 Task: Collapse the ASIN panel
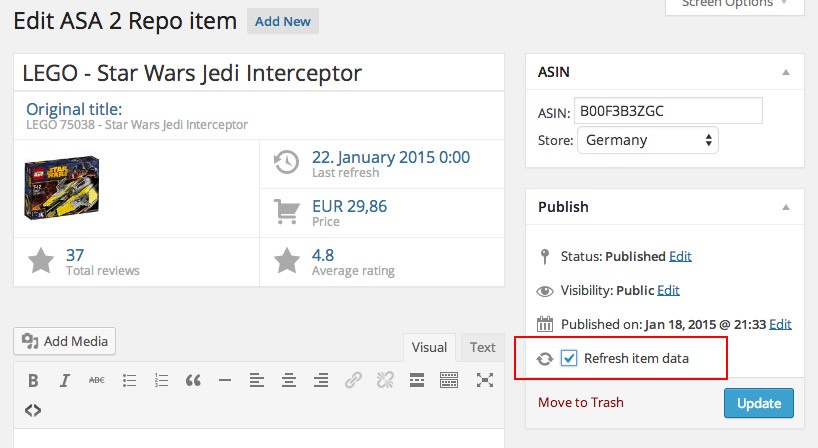786,73
